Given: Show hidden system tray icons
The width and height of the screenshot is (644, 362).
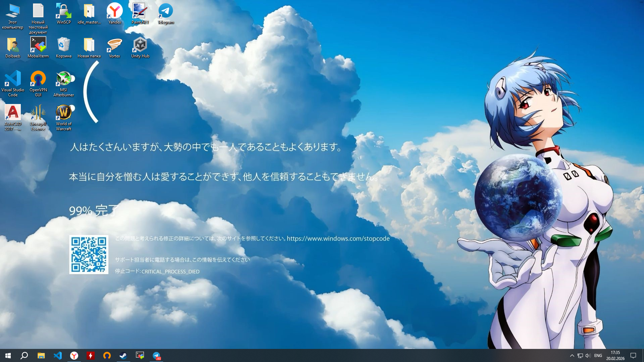Looking at the screenshot, I should pos(572,356).
